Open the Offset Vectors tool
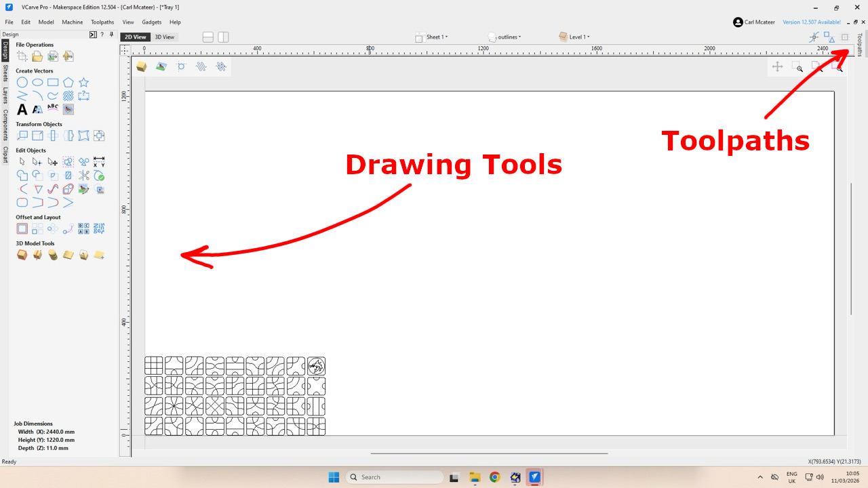 22,229
